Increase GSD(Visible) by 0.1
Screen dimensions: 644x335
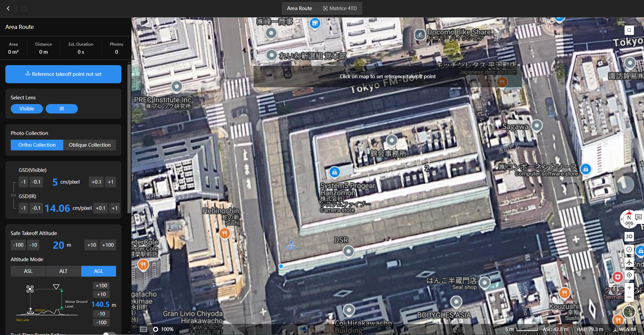(96, 182)
